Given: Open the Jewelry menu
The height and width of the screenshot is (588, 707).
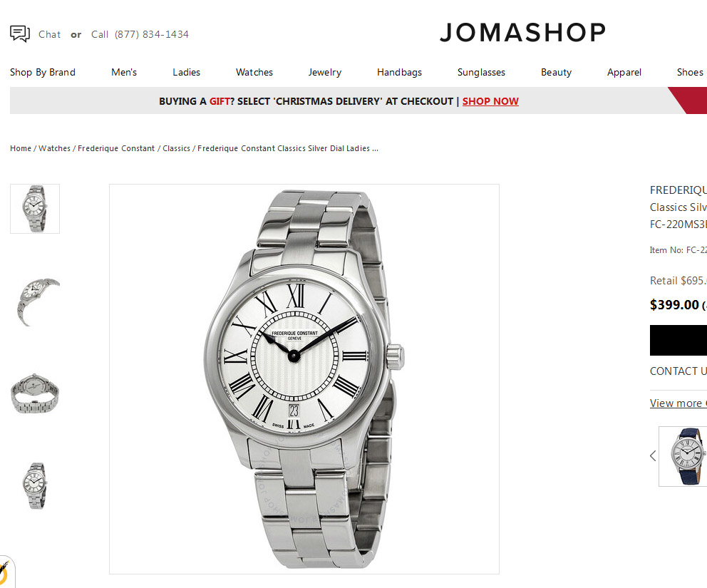Looking at the screenshot, I should pos(325,72).
